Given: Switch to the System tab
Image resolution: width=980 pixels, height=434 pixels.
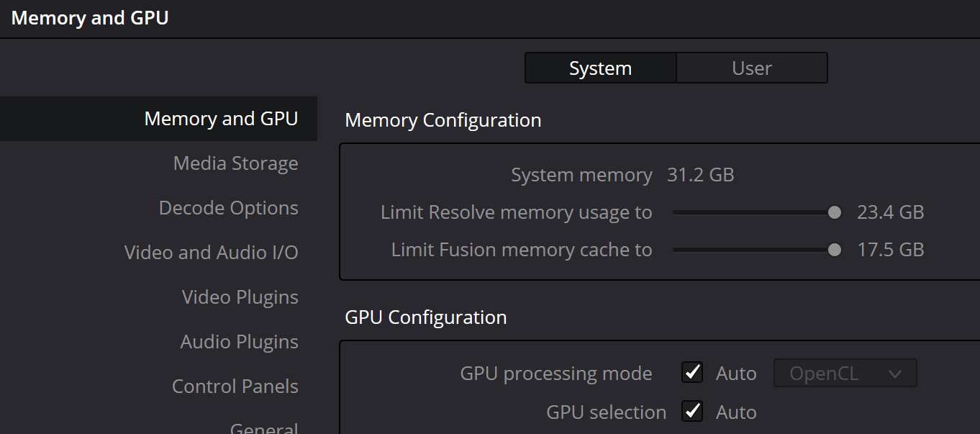Looking at the screenshot, I should [600, 68].
